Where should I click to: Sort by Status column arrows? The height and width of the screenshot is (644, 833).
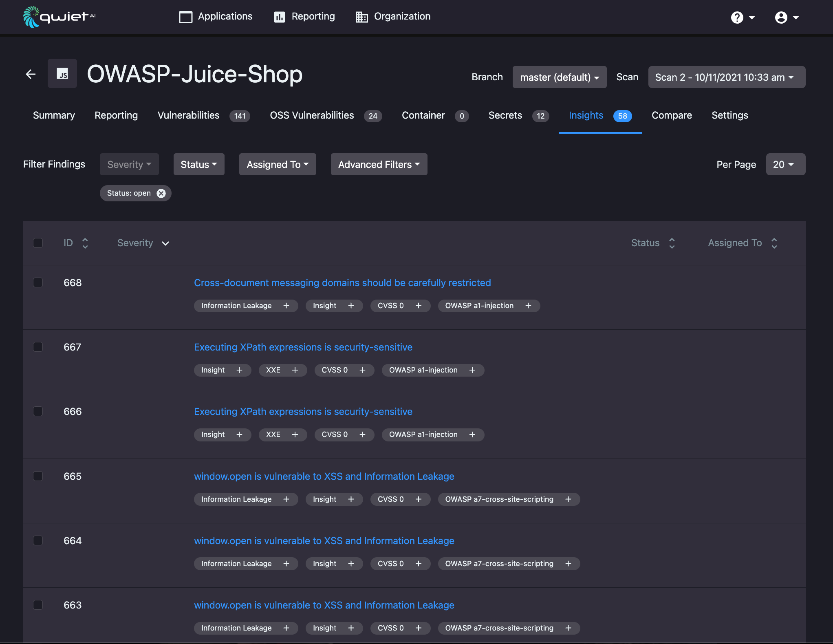[x=672, y=243]
